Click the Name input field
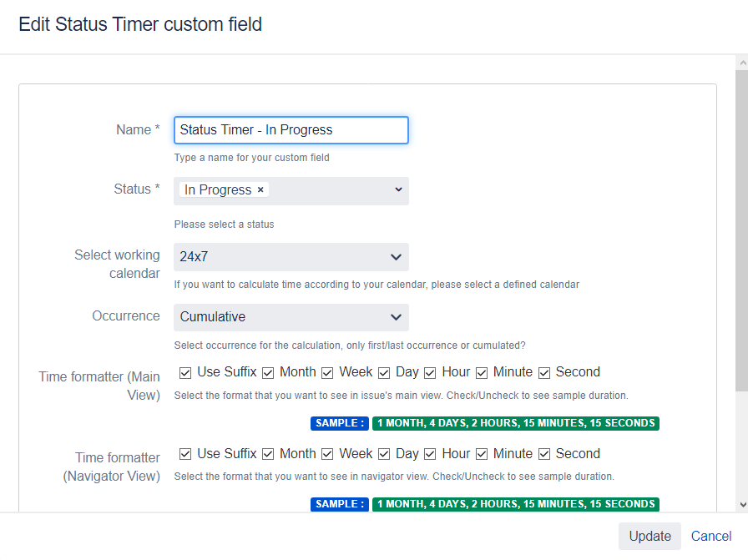The height and width of the screenshot is (560, 748). click(291, 130)
